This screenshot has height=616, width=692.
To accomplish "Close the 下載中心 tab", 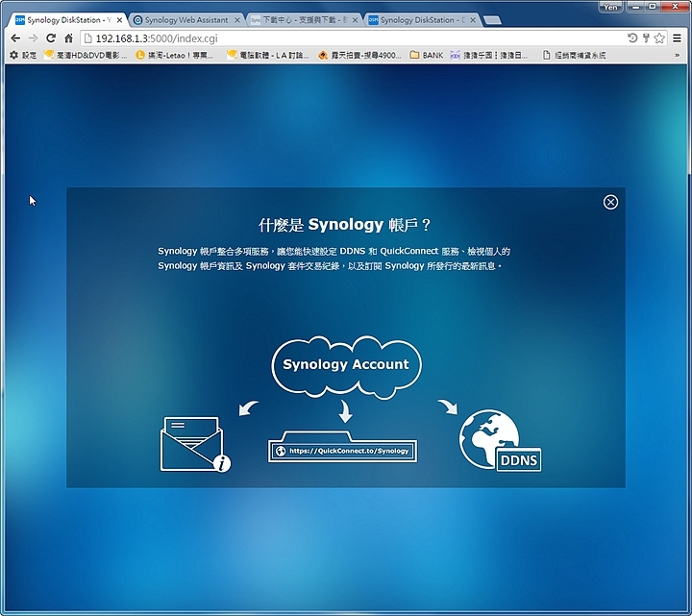I will point(355,20).
